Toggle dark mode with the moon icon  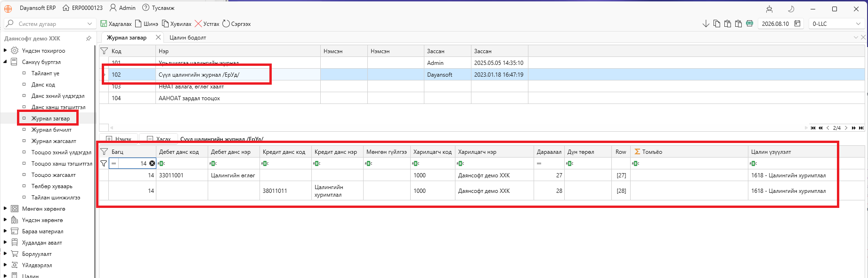point(791,9)
